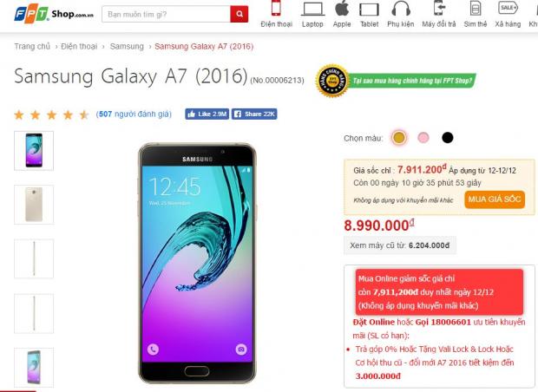Open the Sim thẻ category icon
Screen dimensions: 538x392
pyautogui.click(x=476, y=8)
